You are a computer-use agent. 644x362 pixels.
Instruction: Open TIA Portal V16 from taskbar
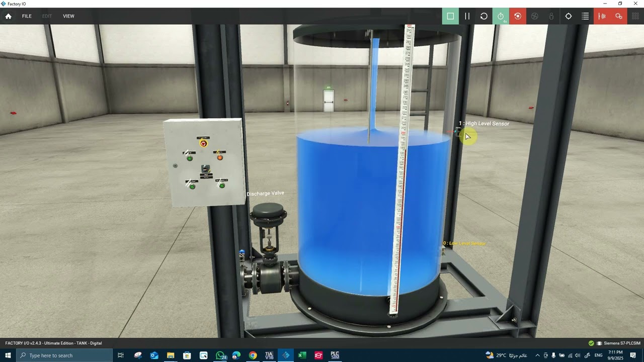269,355
